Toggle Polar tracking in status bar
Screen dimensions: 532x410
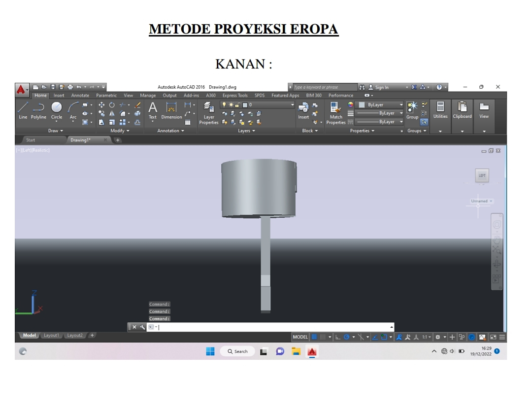[346, 337]
